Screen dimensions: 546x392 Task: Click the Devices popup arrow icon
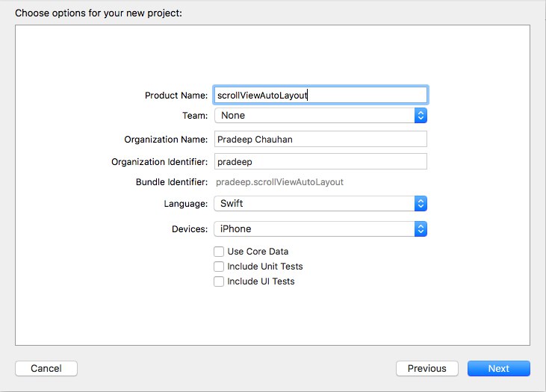point(421,229)
